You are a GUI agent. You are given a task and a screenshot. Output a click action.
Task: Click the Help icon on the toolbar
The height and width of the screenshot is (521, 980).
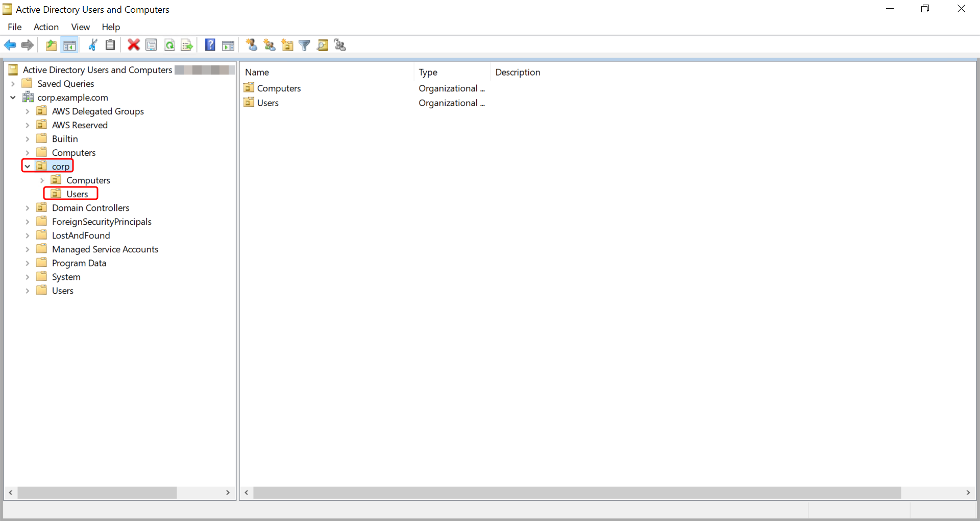coord(210,45)
